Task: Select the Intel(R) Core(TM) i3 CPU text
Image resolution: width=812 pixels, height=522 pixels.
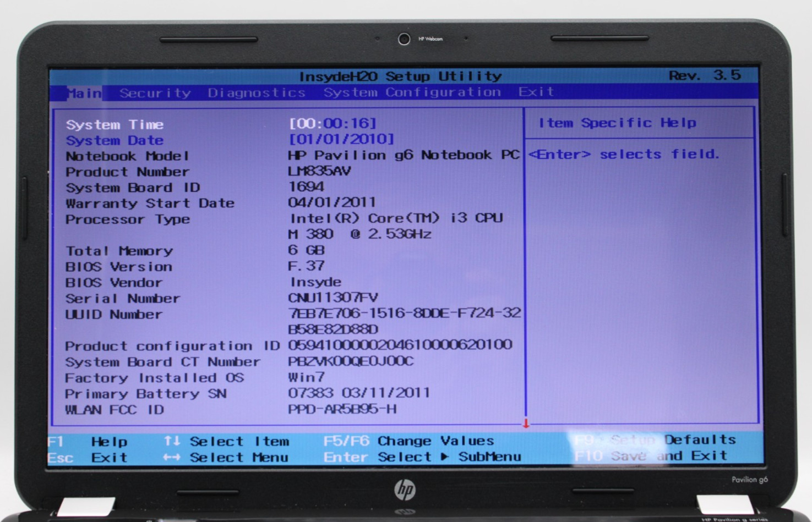Action: click(396, 218)
